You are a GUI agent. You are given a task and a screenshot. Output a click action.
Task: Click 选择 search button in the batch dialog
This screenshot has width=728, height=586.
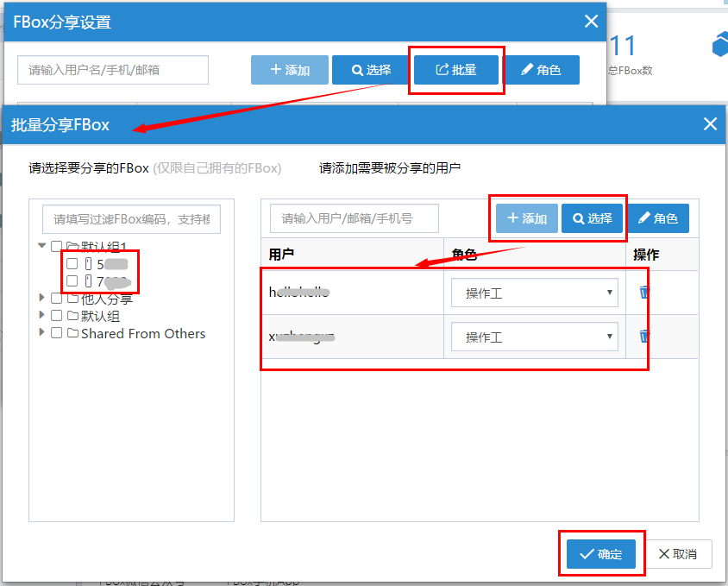pyautogui.click(x=592, y=218)
